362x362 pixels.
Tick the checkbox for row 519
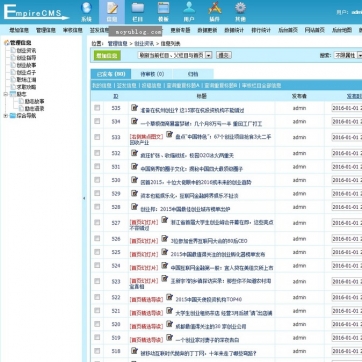click(97, 337)
